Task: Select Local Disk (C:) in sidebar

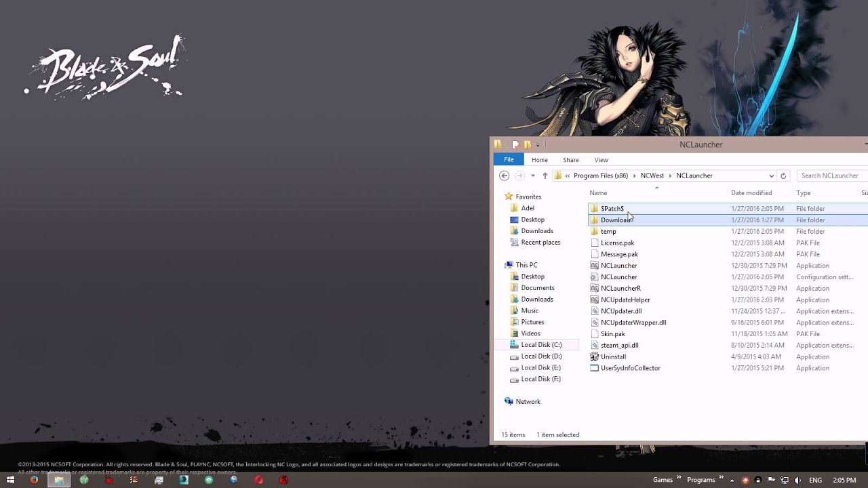Action: coord(541,345)
